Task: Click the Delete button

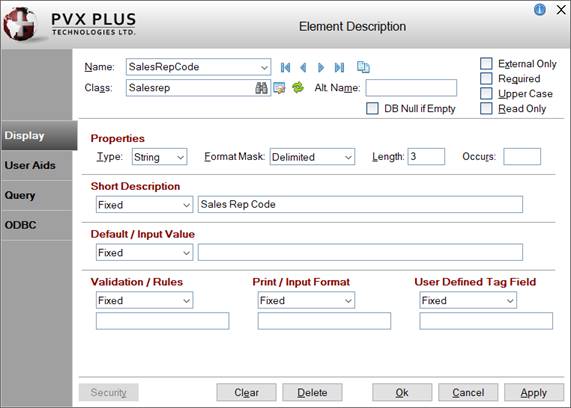Action: pyautogui.click(x=312, y=392)
